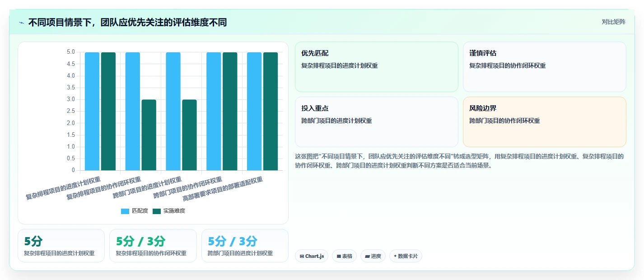
Task: Select the 5分 复杂排程项目的进度计划权重 stat card
Action: click(x=61, y=246)
